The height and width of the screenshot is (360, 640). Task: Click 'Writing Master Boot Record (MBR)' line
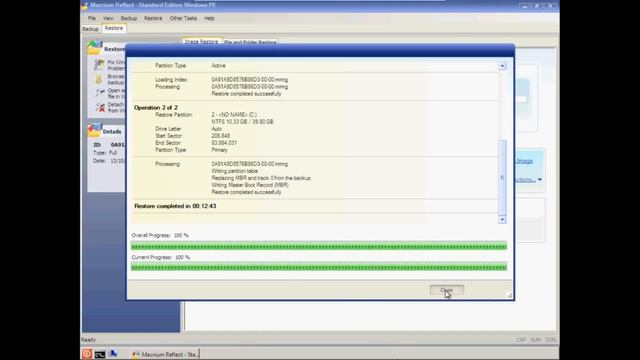click(x=250, y=185)
